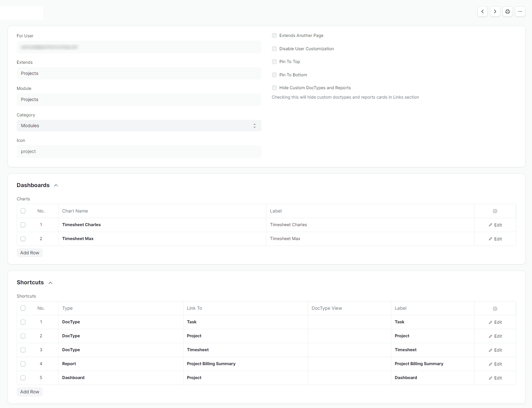Open the ellipsis menu in the top toolbar
Viewport: 532px width, 408px height.
tap(520, 11)
